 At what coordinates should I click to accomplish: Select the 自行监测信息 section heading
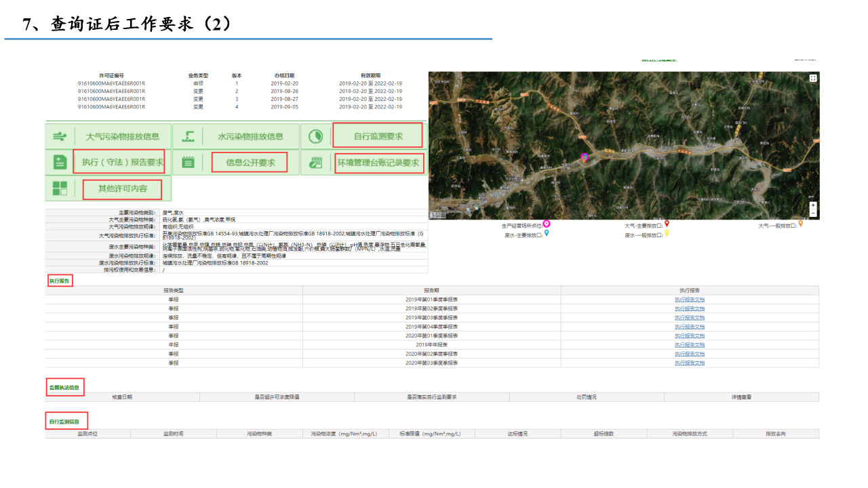point(66,422)
